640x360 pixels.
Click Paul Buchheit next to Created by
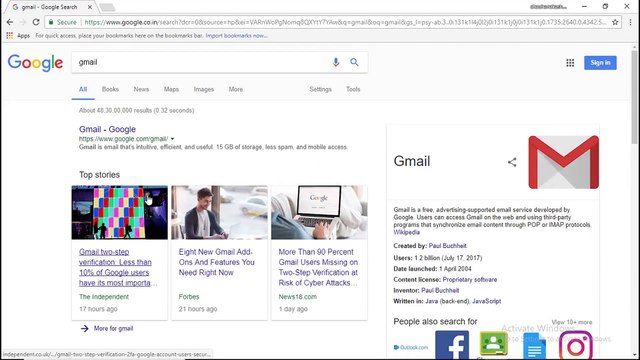pos(447,246)
